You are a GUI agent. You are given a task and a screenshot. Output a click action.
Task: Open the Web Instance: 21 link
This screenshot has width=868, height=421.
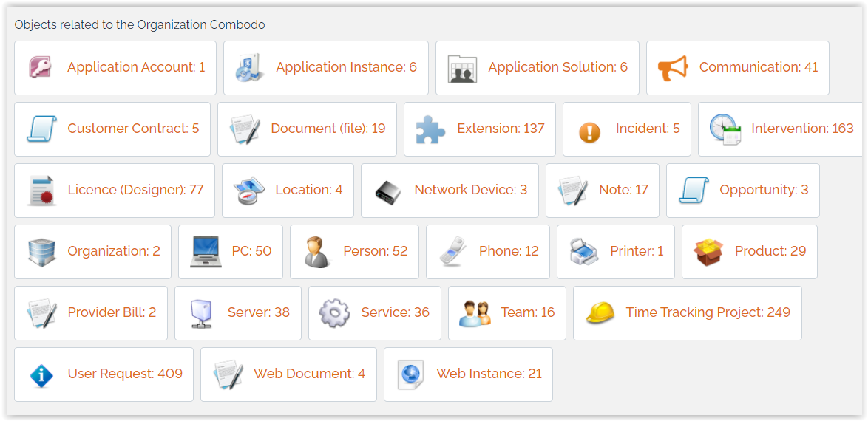point(489,374)
